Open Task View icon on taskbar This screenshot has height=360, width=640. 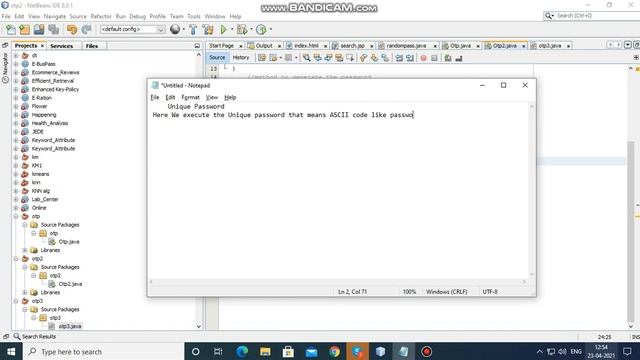click(x=218, y=351)
